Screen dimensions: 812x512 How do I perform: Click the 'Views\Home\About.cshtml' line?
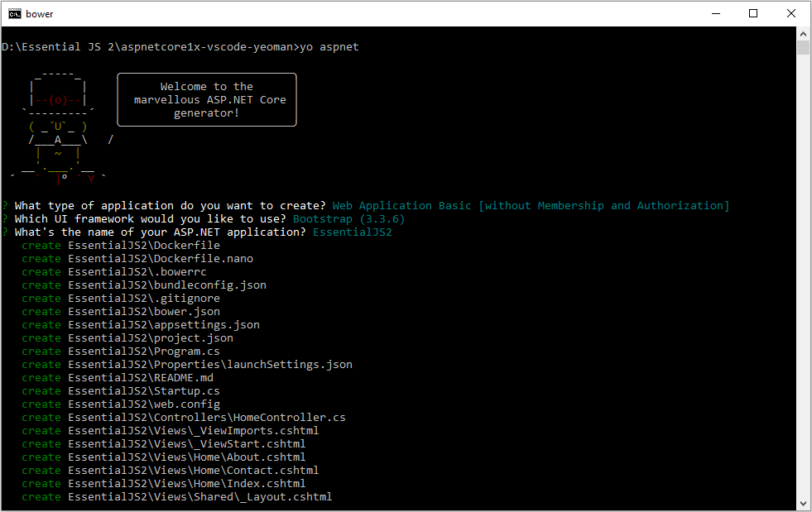tap(164, 457)
